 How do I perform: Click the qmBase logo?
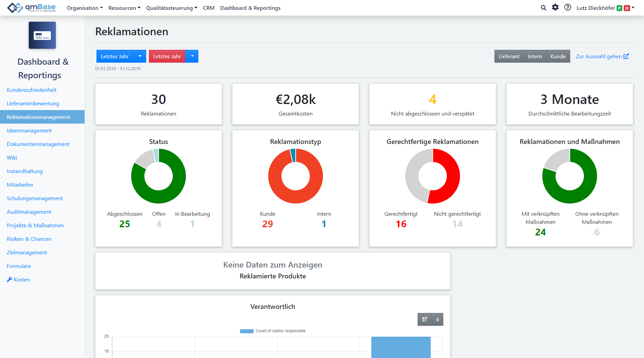[x=31, y=7]
